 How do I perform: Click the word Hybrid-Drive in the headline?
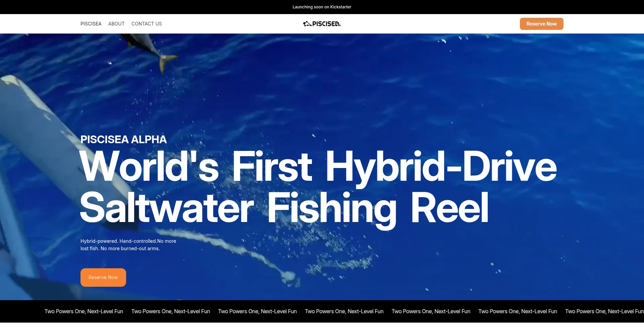tap(441, 167)
